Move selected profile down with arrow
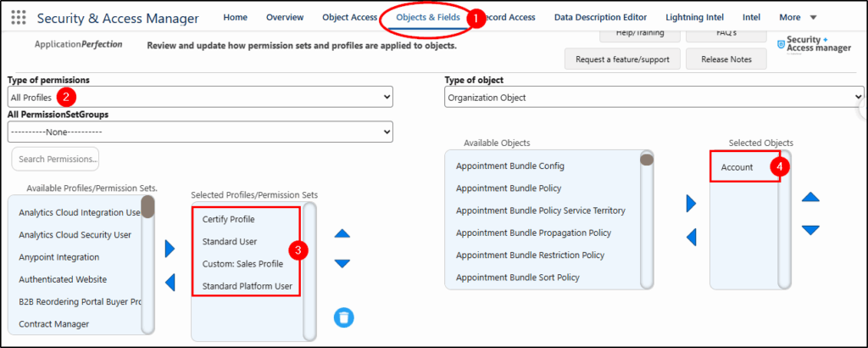This screenshot has width=868, height=348. 342,263
